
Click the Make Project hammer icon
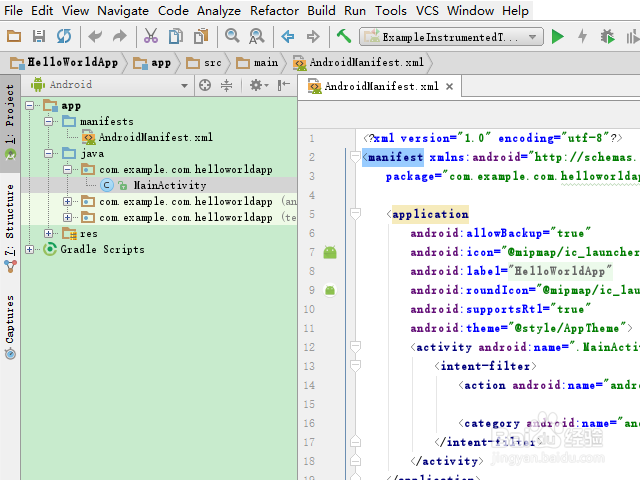pos(344,36)
